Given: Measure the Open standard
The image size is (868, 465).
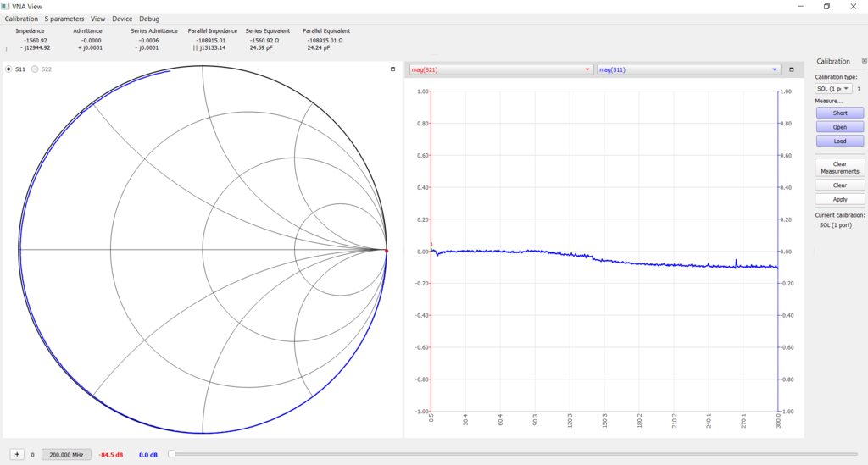Looking at the screenshot, I should tap(840, 127).
